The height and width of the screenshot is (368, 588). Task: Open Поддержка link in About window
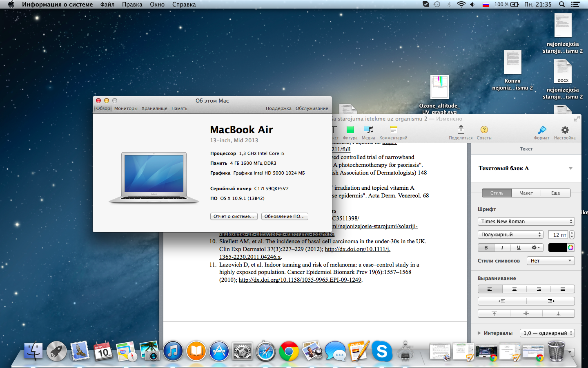[x=278, y=108]
